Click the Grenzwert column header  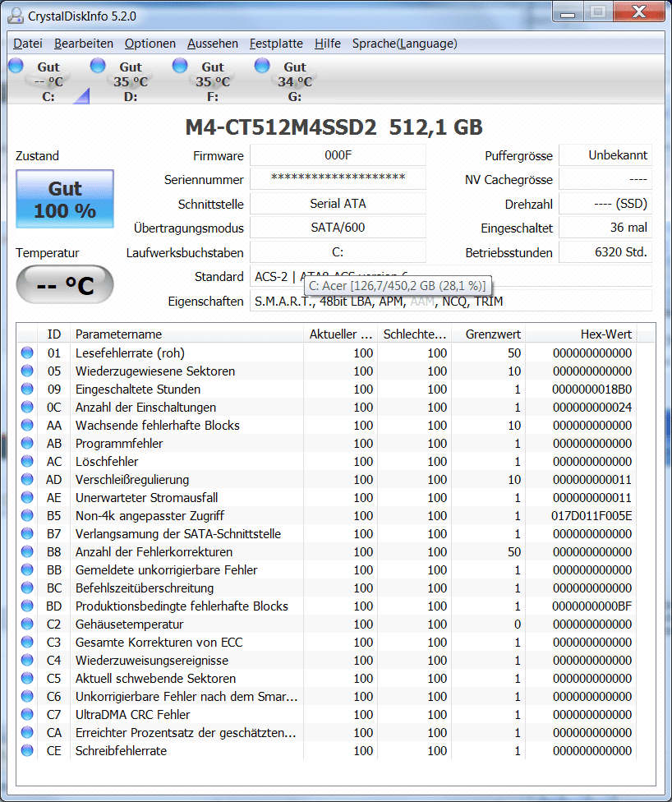pos(489,334)
